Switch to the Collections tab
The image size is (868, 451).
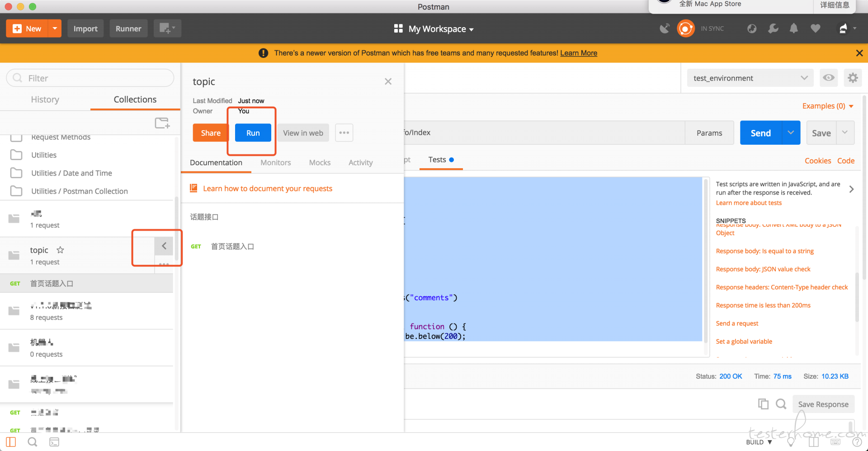(135, 100)
